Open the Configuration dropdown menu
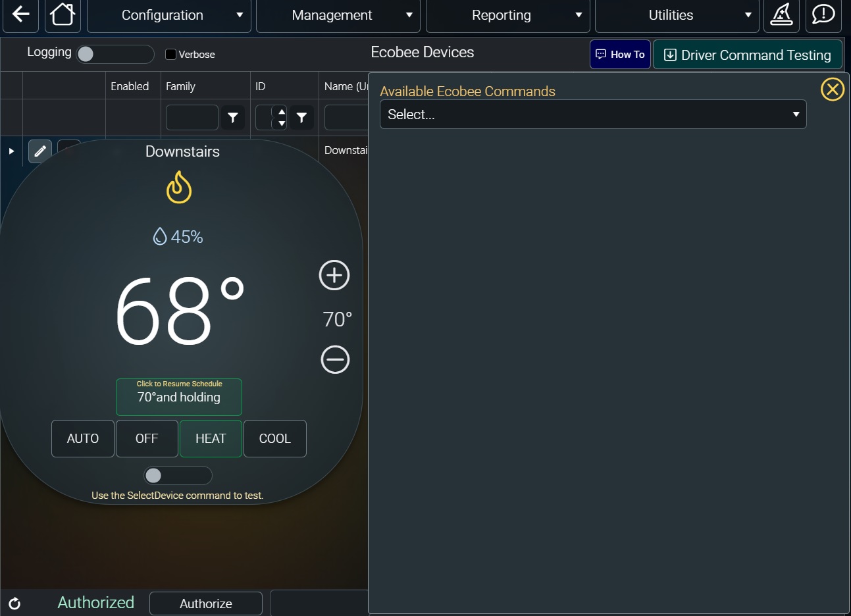Viewport: 851px width, 616px height. tap(169, 15)
